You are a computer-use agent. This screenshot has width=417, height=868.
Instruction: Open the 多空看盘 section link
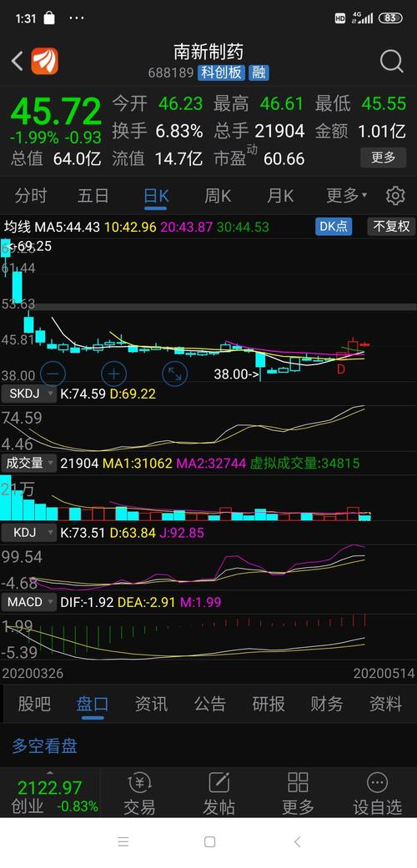pos(45,745)
